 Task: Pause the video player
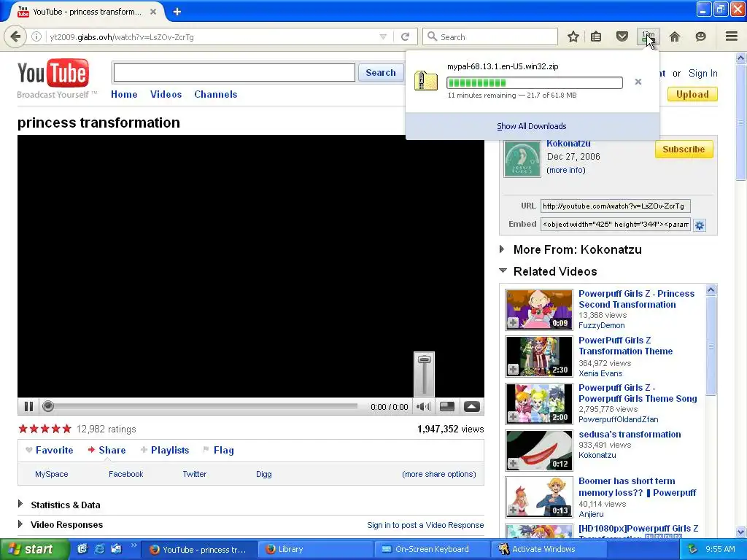coord(28,407)
